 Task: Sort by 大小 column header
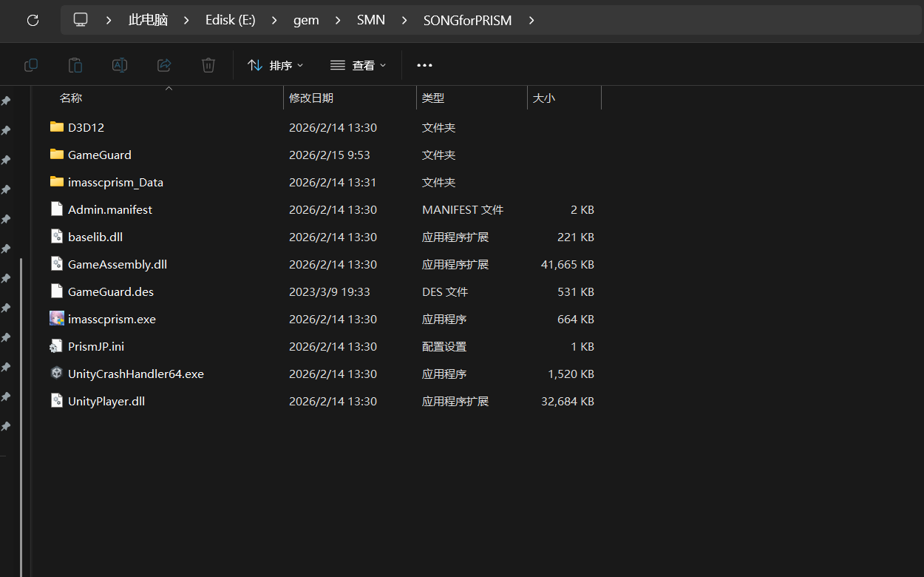tap(544, 98)
